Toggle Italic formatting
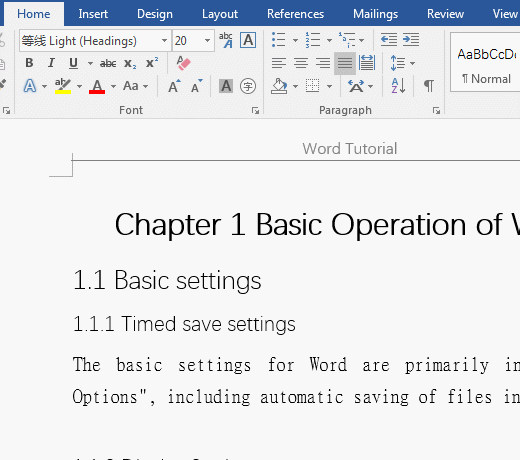This screenshot has height=460, width=520. 51,63
